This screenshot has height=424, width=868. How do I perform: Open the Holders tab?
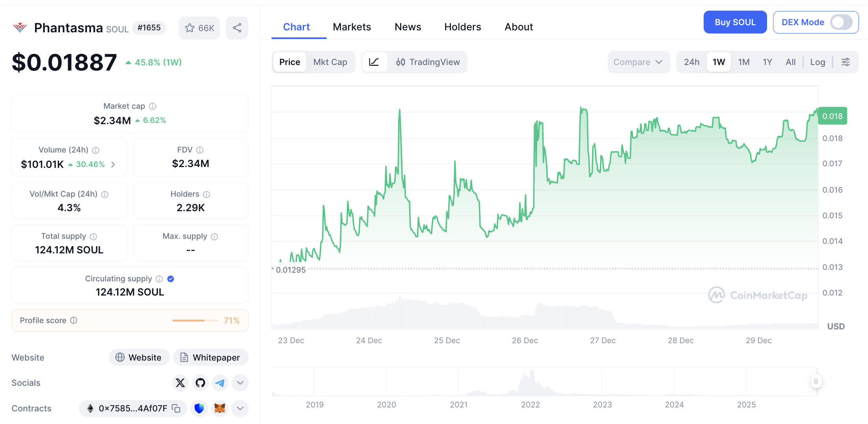[462, 27]
